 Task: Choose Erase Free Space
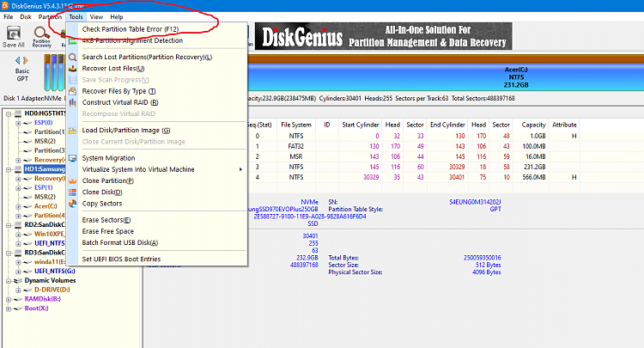click(x=108, y=231)
